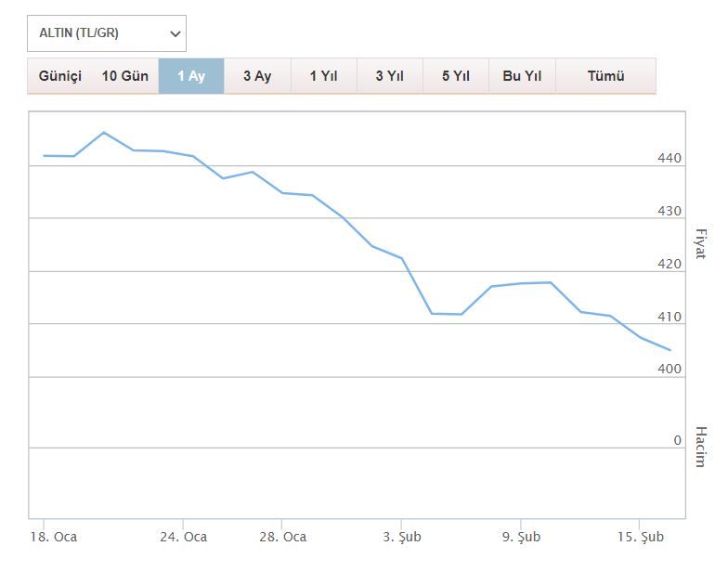Select the 5 Yıl range
The width and height of the screenshot is (728, 572).
455,76
